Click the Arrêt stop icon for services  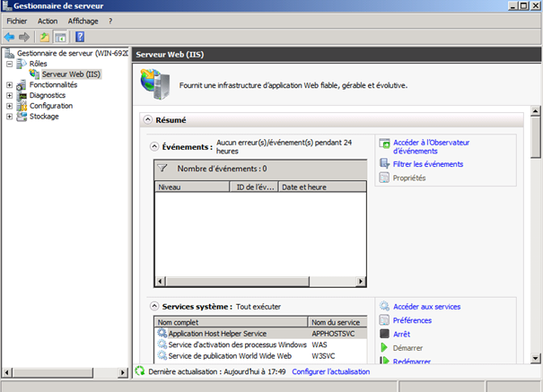point(385,334)
